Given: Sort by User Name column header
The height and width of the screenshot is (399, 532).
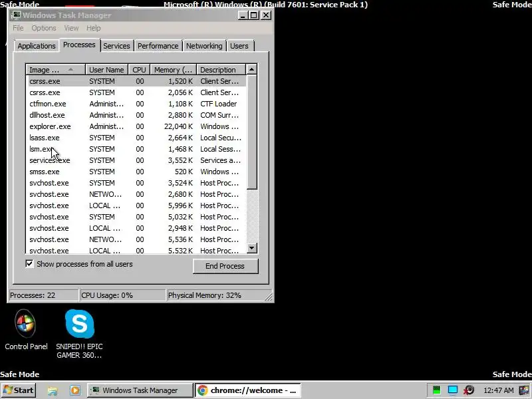Looking at the screenshot, I should tap(106, 70).
